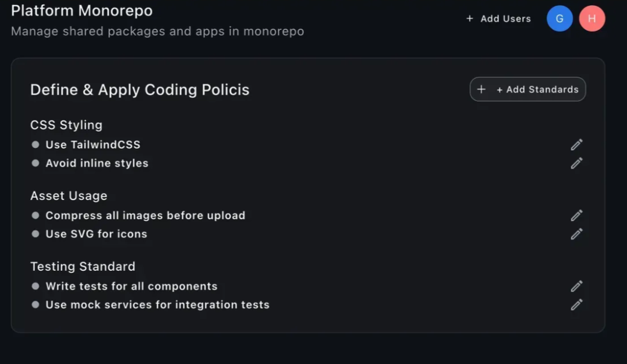Select the Asset Usage section heading

(69, 196)
